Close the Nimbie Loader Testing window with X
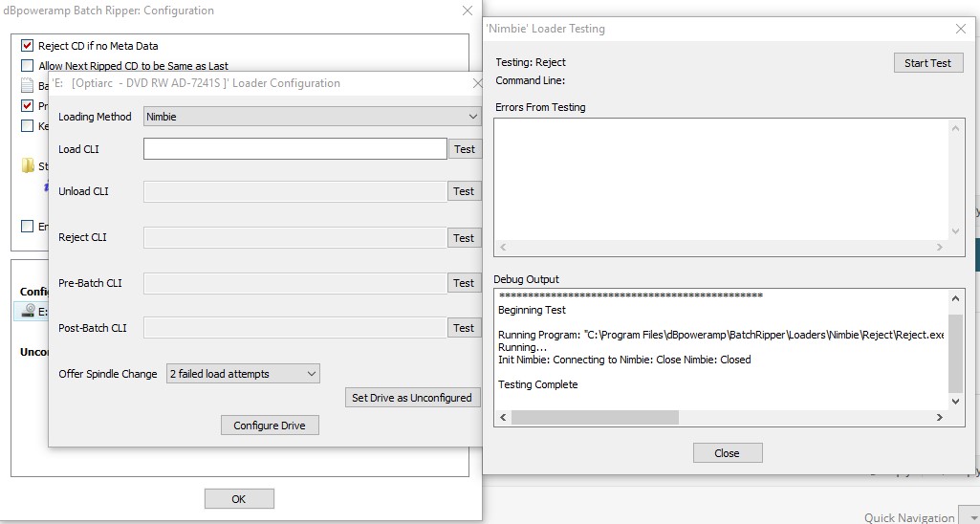This screenshot has width=980, height=524. point(961,29)
